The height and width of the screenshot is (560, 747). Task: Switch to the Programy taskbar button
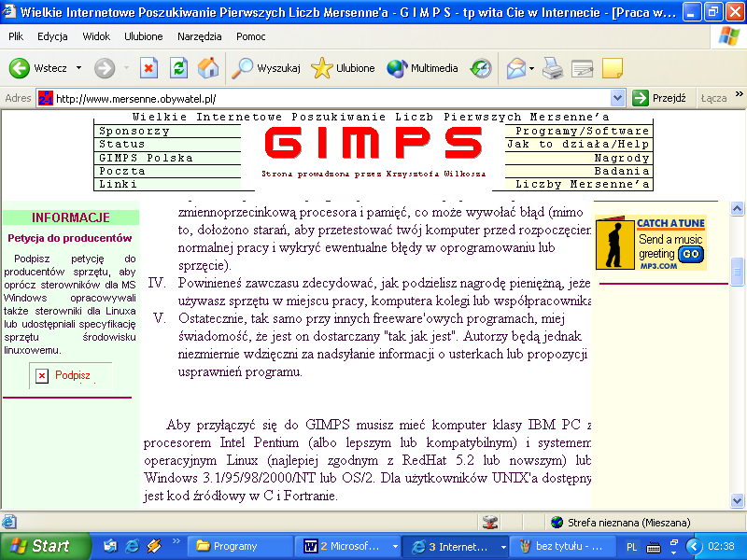(x=240, y=546)
